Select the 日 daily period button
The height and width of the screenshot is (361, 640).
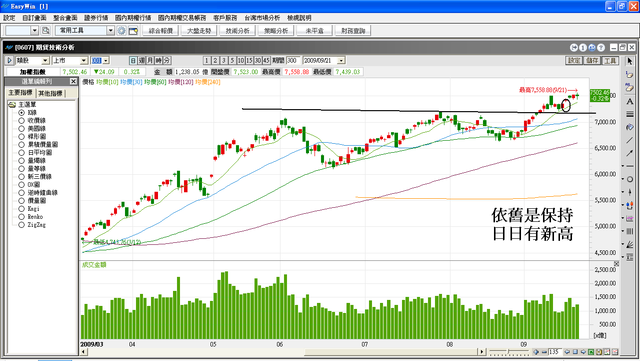coord(133,60)
